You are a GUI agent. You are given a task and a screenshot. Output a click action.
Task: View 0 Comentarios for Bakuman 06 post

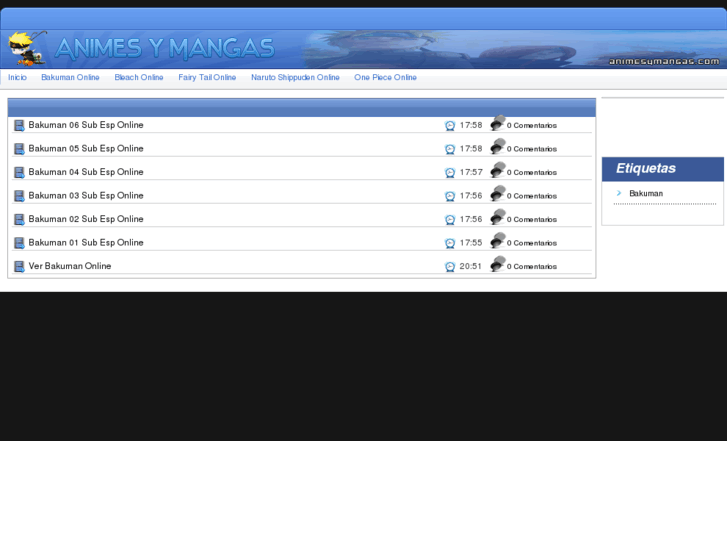click(531, 126)
